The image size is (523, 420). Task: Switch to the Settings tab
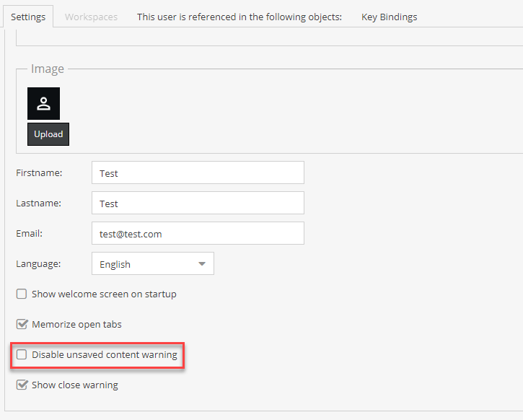28,17
